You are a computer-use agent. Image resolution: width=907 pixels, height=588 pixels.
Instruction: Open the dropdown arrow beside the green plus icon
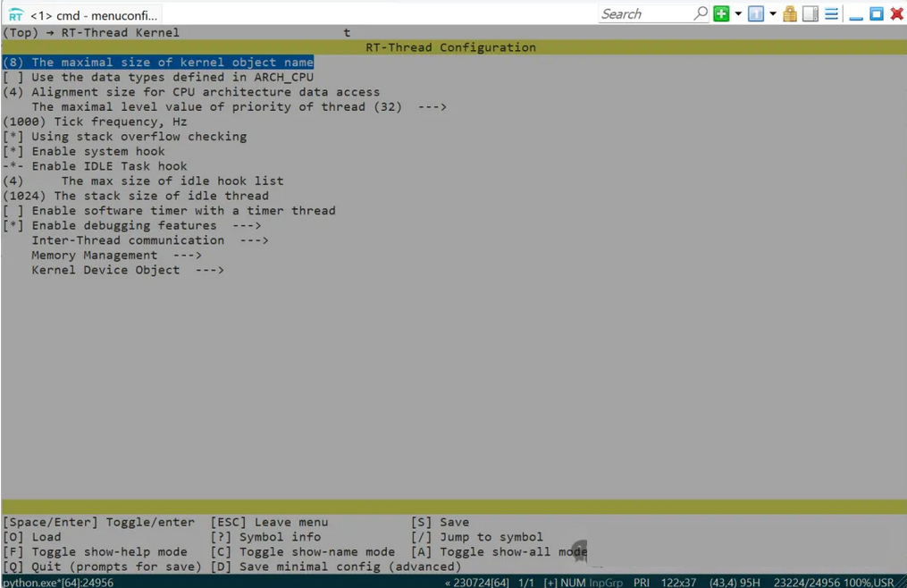coord(738,14)
